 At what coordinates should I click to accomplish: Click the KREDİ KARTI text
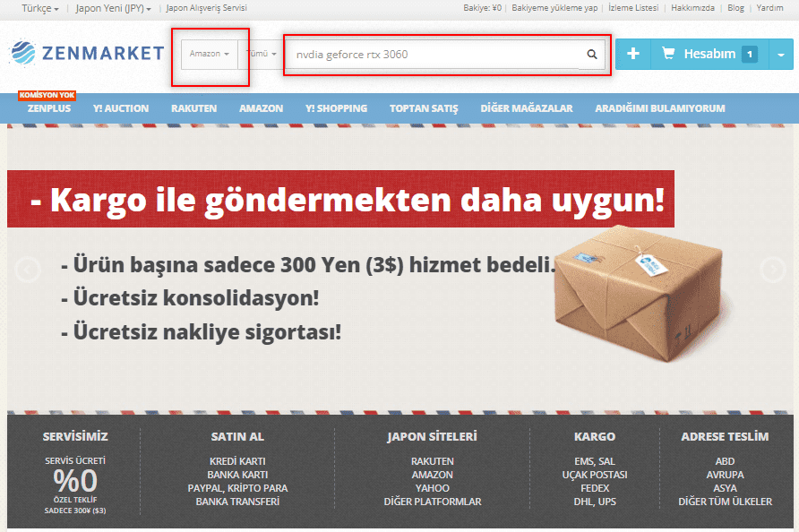click(x=237, y=461)
